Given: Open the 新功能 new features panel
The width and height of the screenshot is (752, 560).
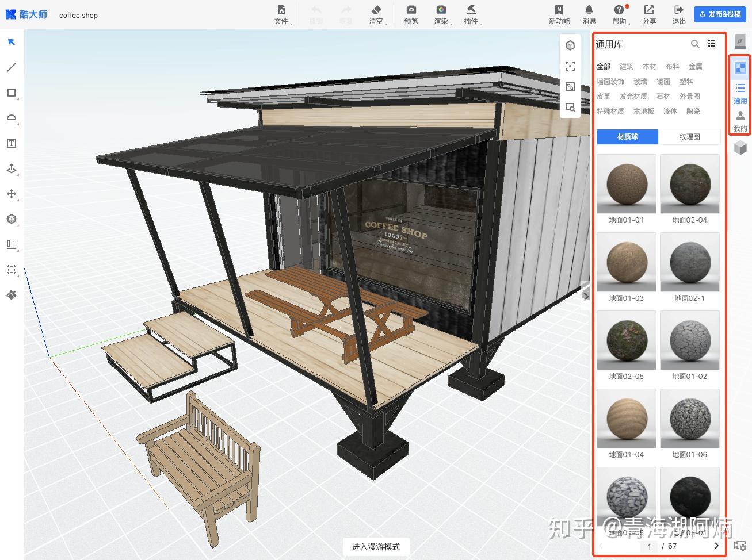Looking at the screenshot, I should point(559,15).
